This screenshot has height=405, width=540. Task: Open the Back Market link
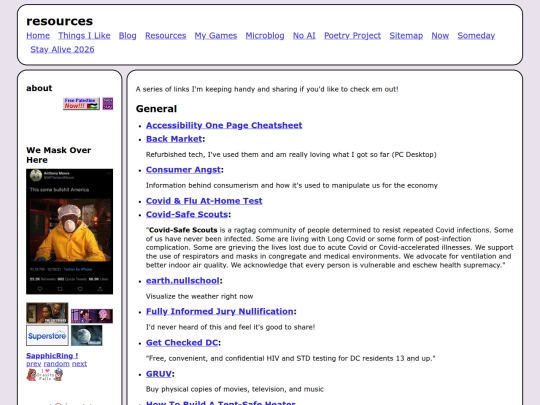(x=174, y=139)
